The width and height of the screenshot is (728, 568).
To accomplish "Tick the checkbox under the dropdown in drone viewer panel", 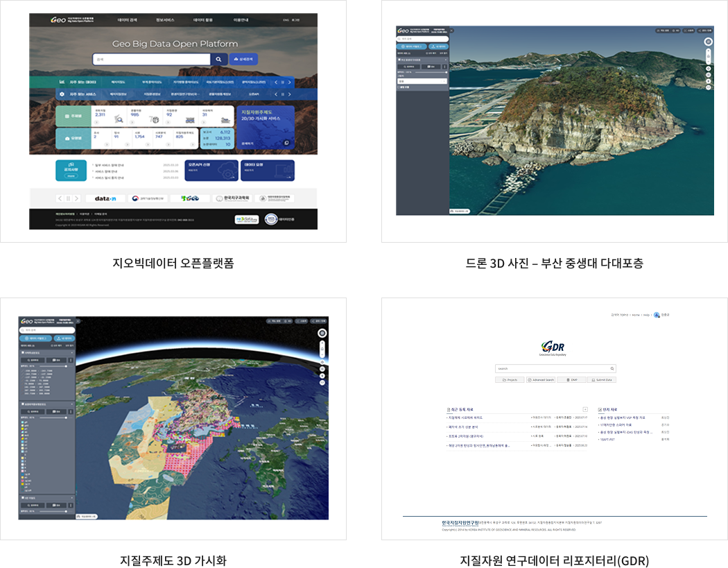I will [400, 87].
